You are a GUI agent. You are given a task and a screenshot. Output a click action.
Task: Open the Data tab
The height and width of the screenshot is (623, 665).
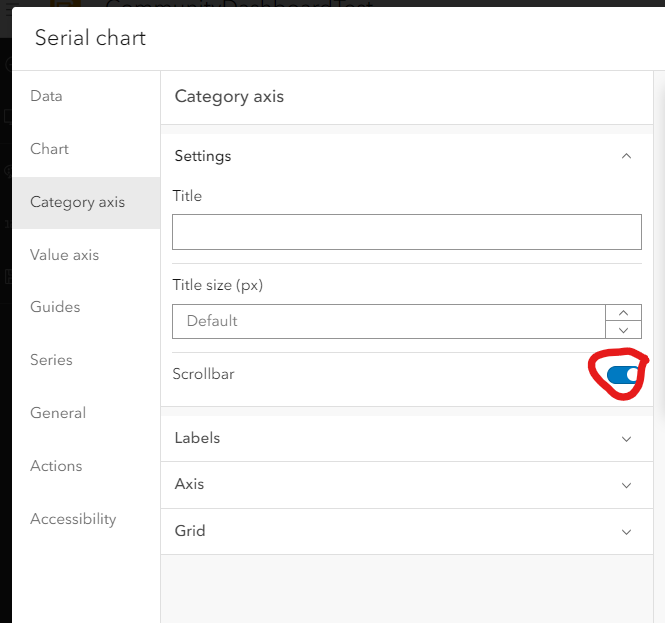tap(46, 96)
